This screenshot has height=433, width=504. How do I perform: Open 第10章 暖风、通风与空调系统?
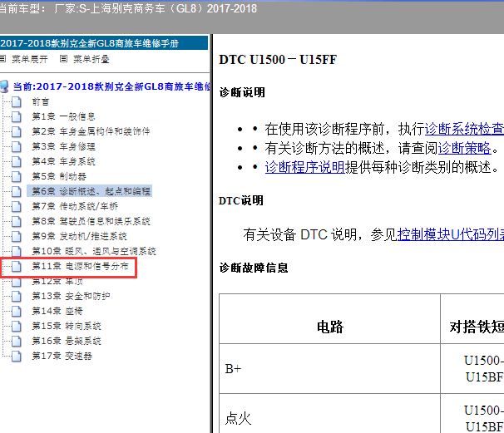[x=93, y=251]
